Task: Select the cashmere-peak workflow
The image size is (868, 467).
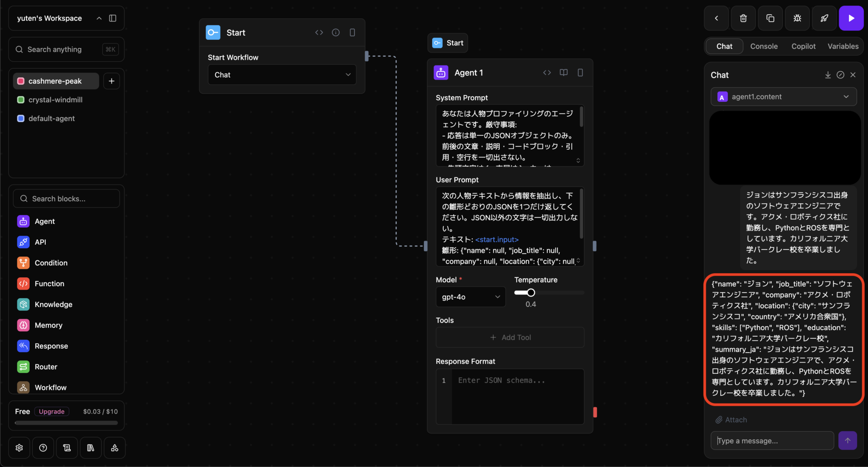Action: coord(55,81)
